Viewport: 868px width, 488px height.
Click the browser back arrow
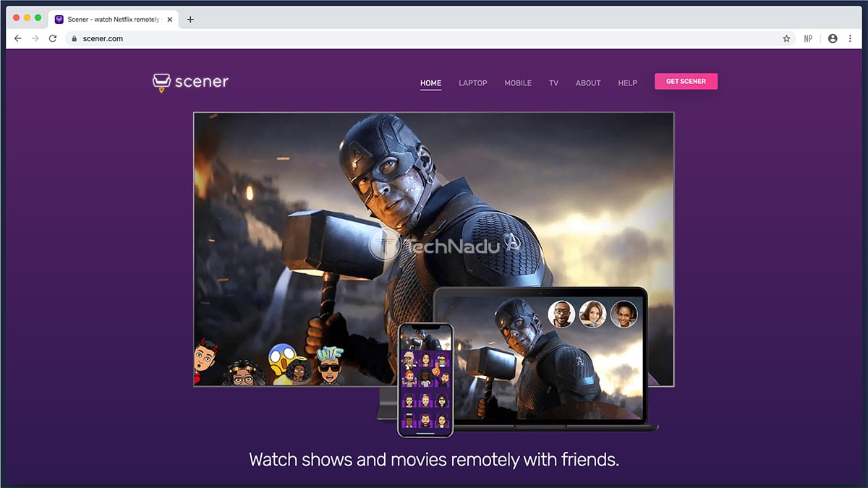tap(17, 38)
